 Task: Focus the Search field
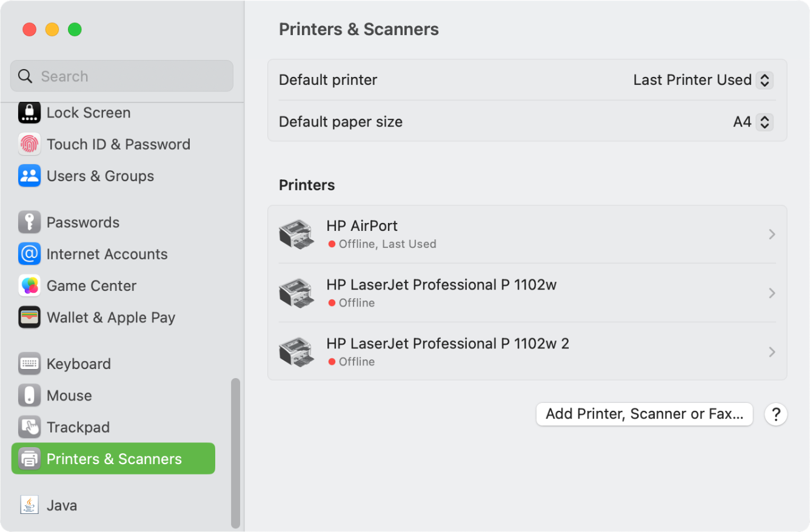click(122, 76)
